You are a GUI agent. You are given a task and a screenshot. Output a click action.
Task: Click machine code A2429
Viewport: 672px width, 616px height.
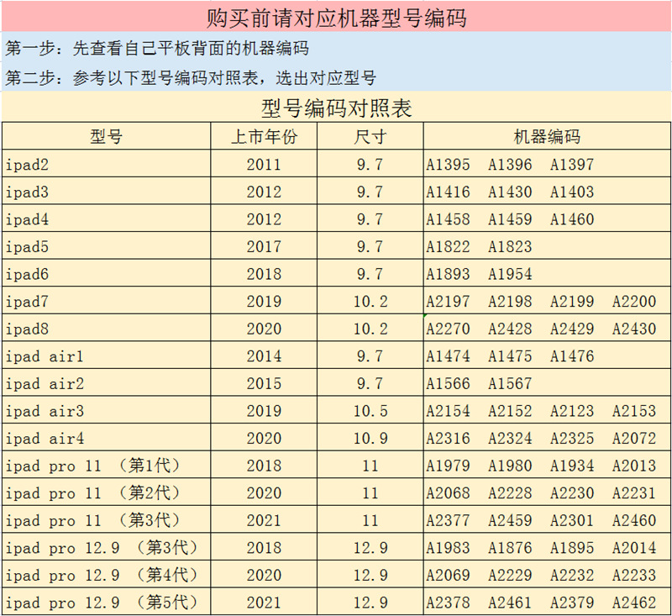[572, 329]
